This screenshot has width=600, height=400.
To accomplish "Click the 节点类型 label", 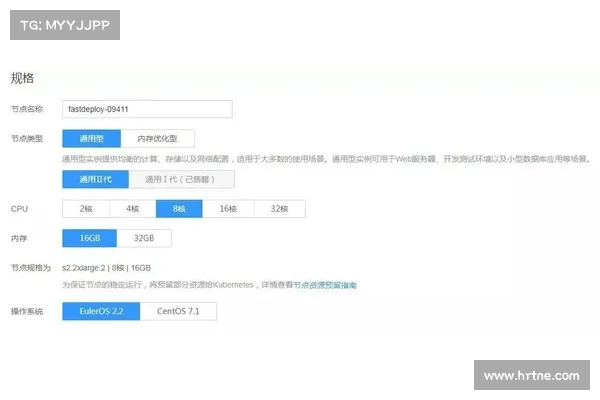I will 27,139.
